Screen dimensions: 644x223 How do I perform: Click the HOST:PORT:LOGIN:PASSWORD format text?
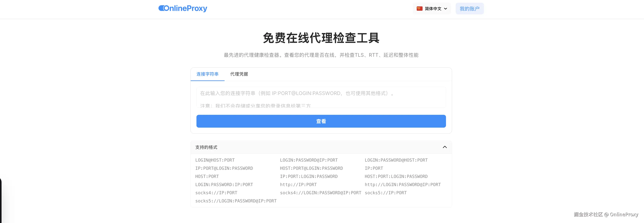(396, 176)
